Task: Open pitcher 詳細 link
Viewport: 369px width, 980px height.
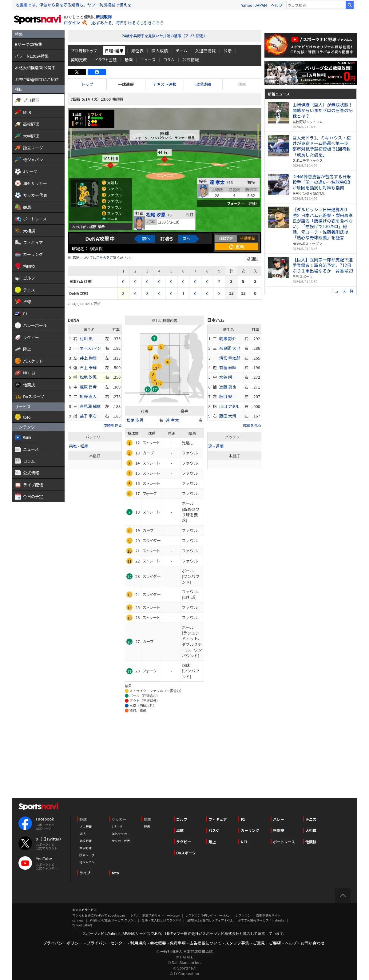Action: point(252,204)
